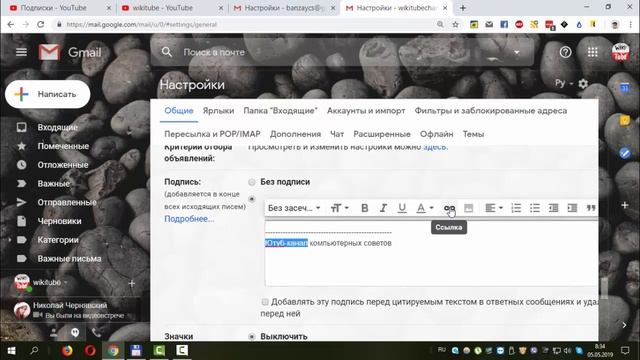Toggle bold formatting in signature toolbar

(x=364, y=208)
